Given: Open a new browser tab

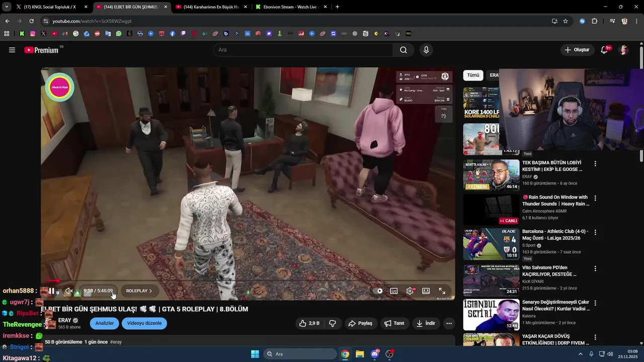Looking at the screenshot, I should point(337,7).
